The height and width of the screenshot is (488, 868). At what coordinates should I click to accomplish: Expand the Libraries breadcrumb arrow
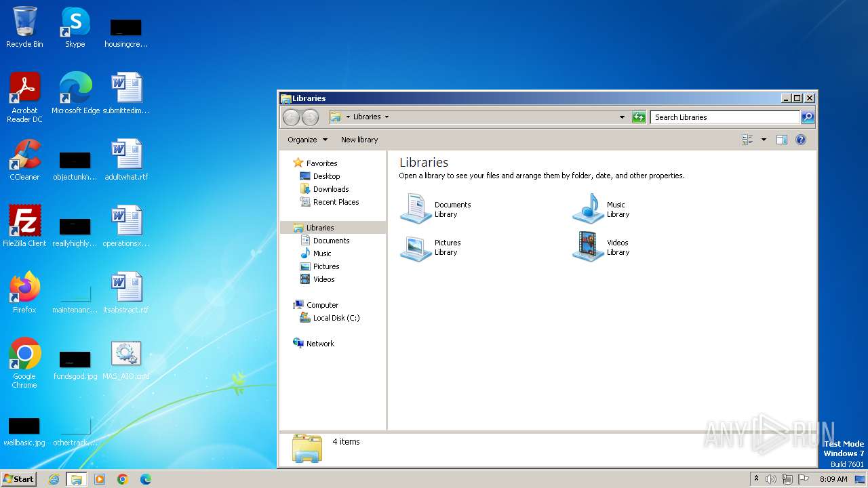(x=387, y=117)
